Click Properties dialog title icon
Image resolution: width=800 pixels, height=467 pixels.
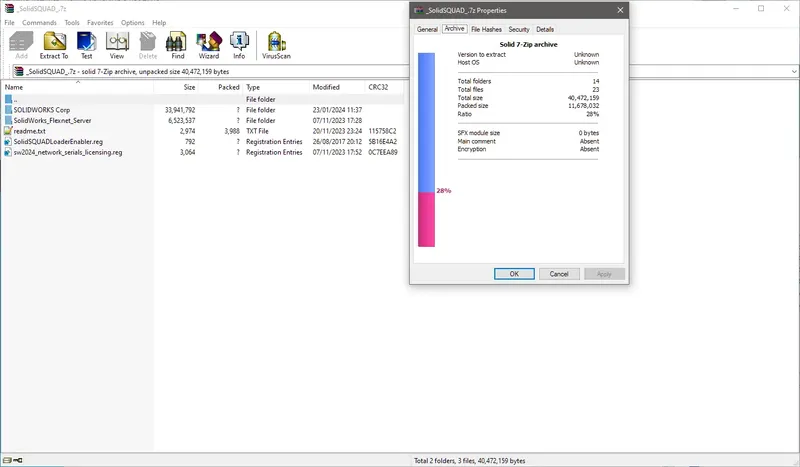pyautogui.click(x=419, y=10)
